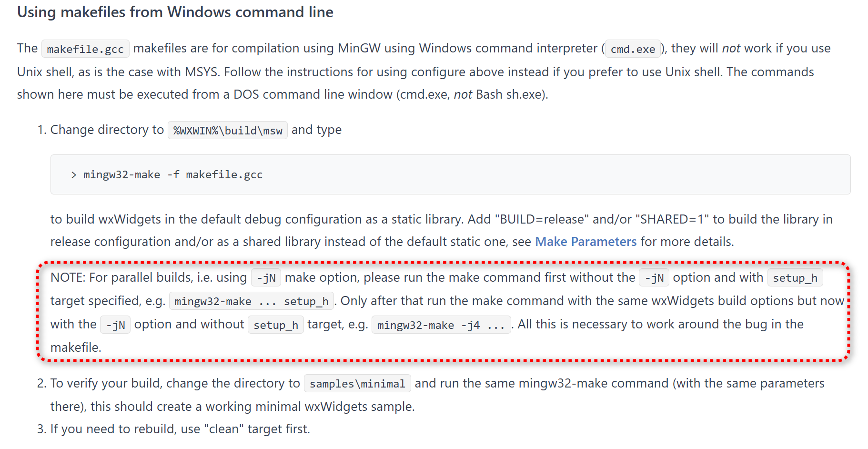This screenshot has height=449, width=868.
Task: Click the cmd.exe inline code snippet
Action: click(633, 49)
